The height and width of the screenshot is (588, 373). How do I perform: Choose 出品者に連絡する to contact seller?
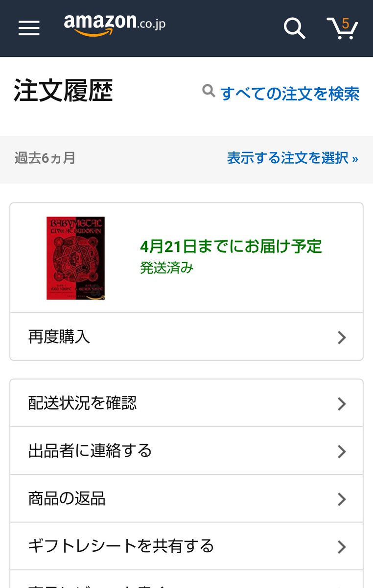pos(186,451)
